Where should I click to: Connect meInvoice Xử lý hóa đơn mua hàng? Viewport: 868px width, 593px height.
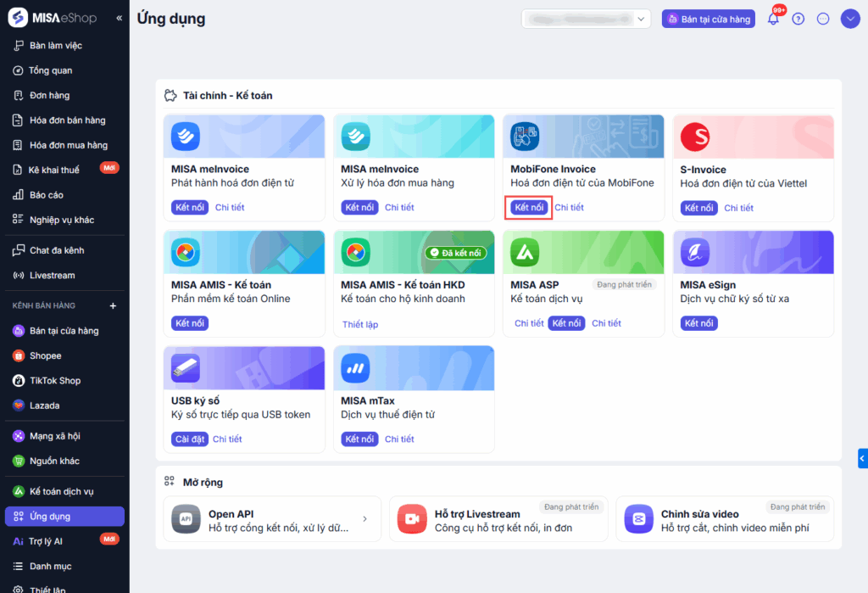[359, 207]
